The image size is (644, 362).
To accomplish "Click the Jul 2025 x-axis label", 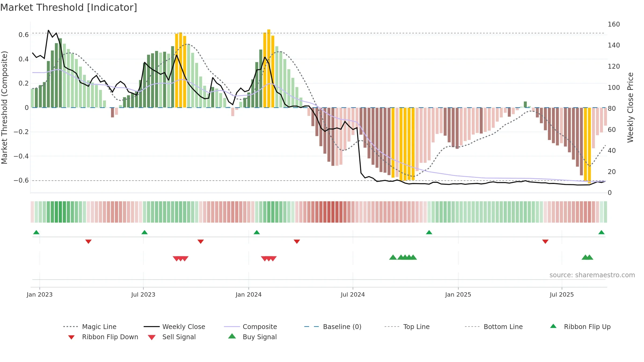I will pos(562,294).
